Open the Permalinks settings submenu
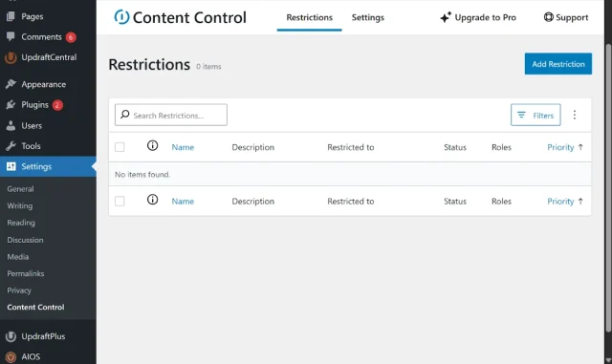Screen dimensions: 612x364 coord(26,273)
